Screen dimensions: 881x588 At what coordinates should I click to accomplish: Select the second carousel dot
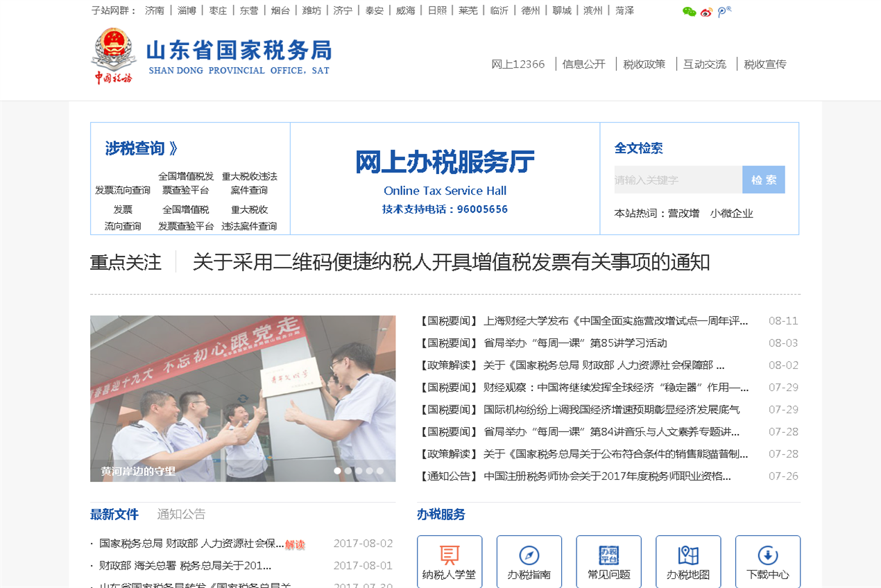click(348, 471)
